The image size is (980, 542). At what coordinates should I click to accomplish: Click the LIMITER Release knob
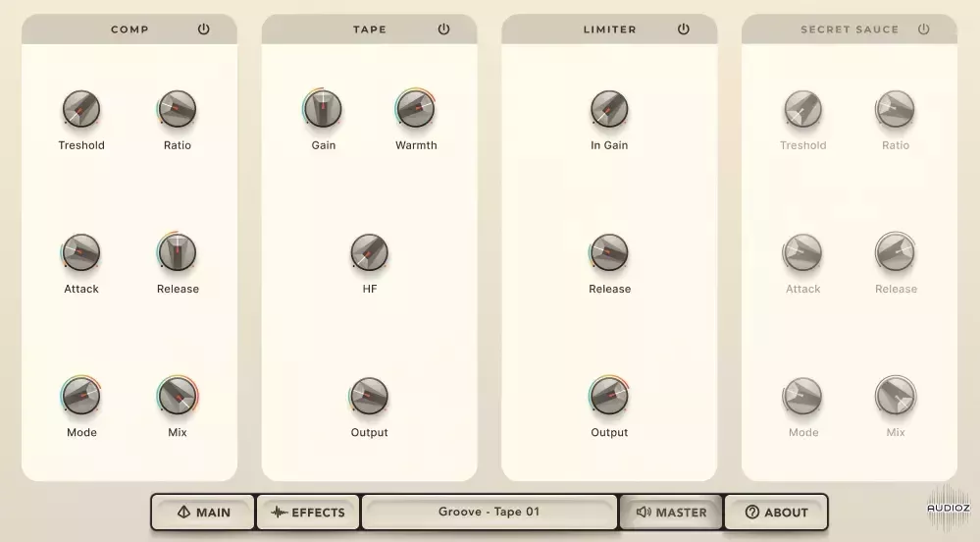609,252
